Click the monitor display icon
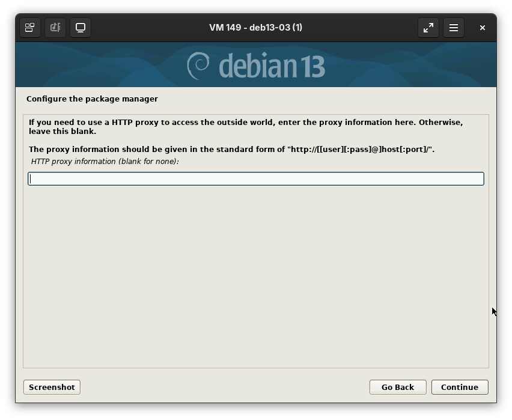The height and width of the screenshot is (420, 512). point(81,28)
